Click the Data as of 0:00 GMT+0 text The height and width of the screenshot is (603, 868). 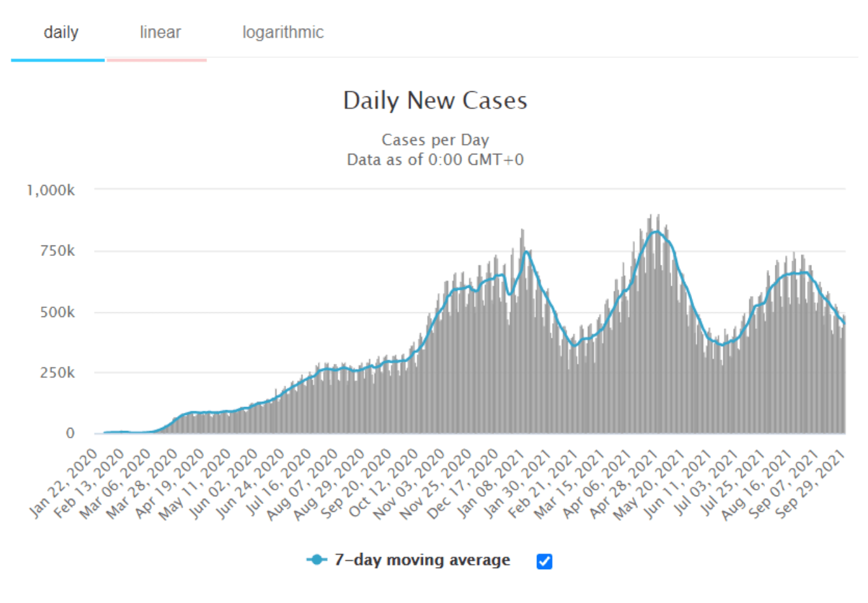pos(435,160)
